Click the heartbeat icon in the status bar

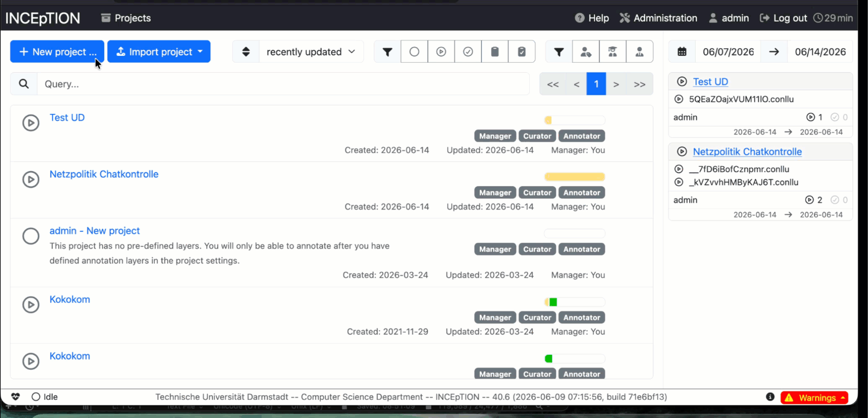tap(16, 397)
